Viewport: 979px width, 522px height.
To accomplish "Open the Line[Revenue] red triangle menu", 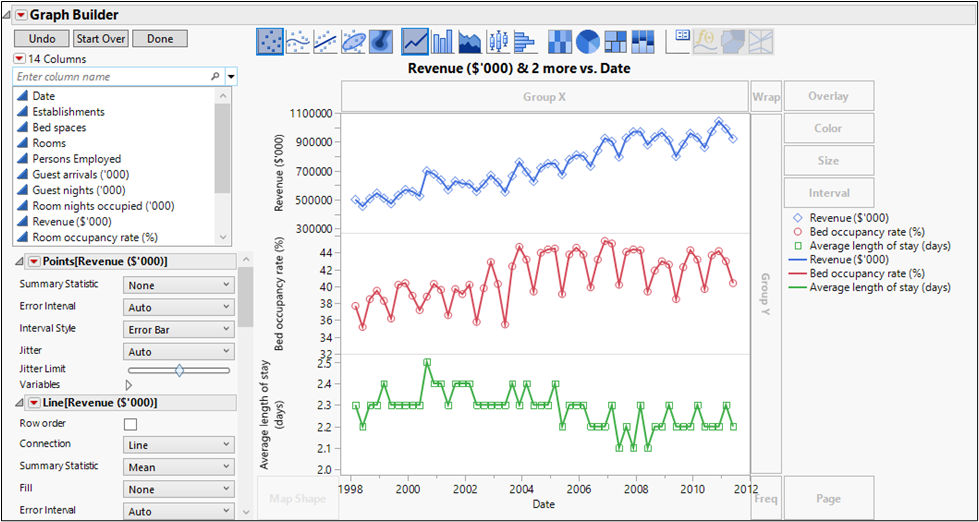I will [33, 403].
